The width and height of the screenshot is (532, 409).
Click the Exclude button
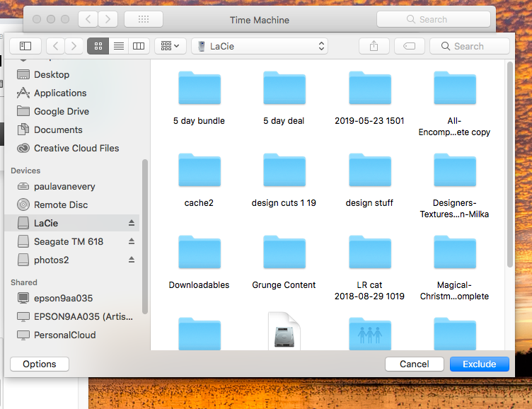click(480, 364)
